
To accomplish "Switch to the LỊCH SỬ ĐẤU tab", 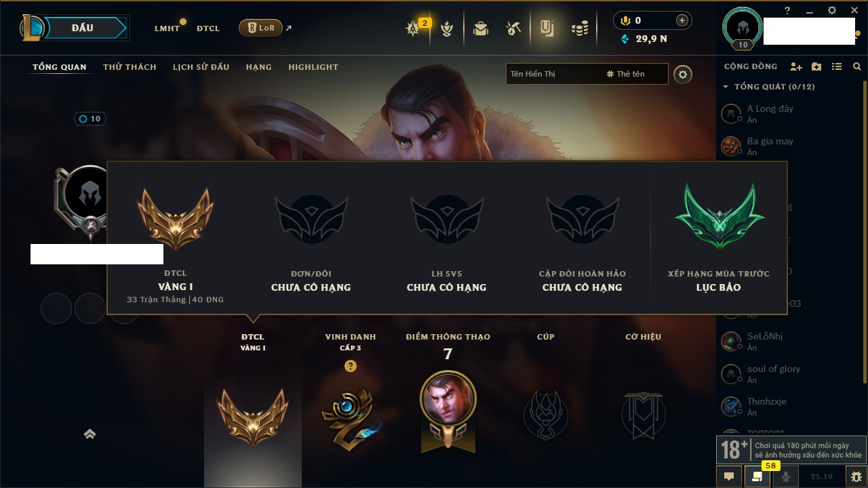I will click(201, 67).
